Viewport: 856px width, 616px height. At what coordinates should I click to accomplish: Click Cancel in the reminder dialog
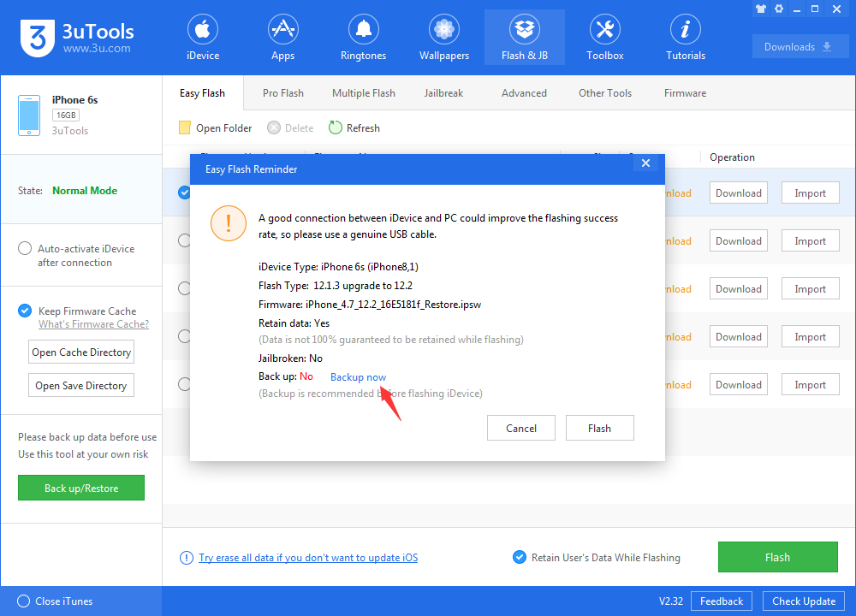click(521, 429)
